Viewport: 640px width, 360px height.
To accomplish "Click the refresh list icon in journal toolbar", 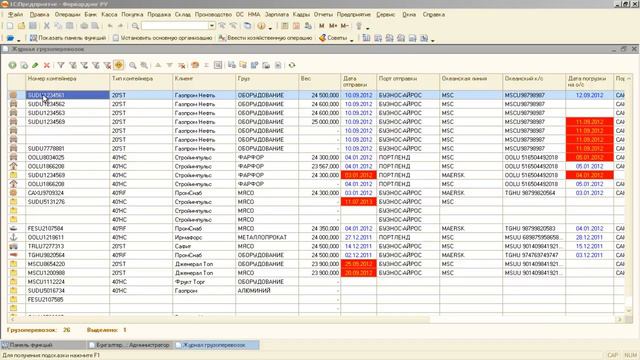I will point(292,65).
